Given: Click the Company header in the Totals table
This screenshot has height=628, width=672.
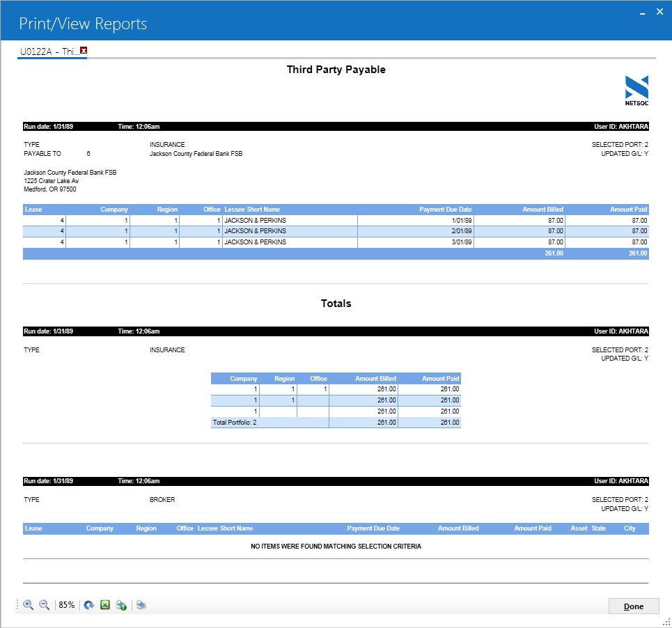Looking at the screenshot, I should point(243,379).
